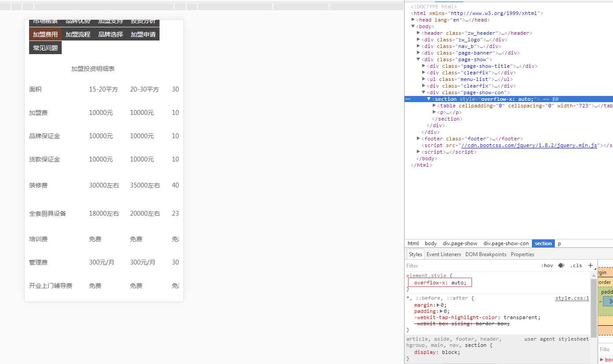Click the diamond-shaped icon beside :hov
Image resolution: width=613 pixels, height=364 pixels.
click(561, 265)
